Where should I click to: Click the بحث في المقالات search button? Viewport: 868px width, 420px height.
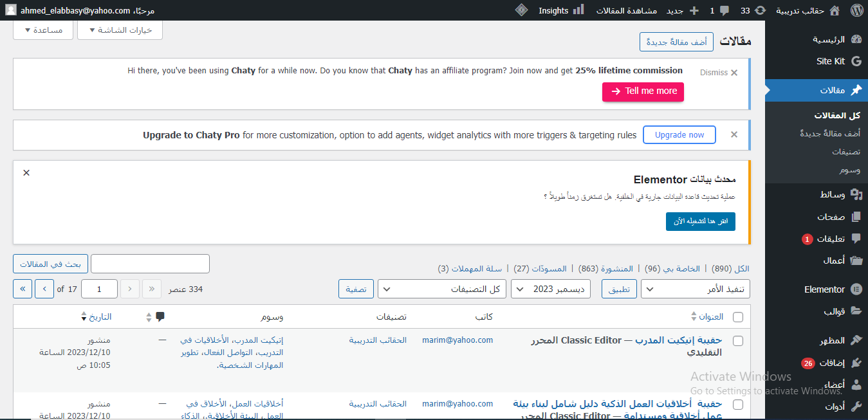(50, 264)
